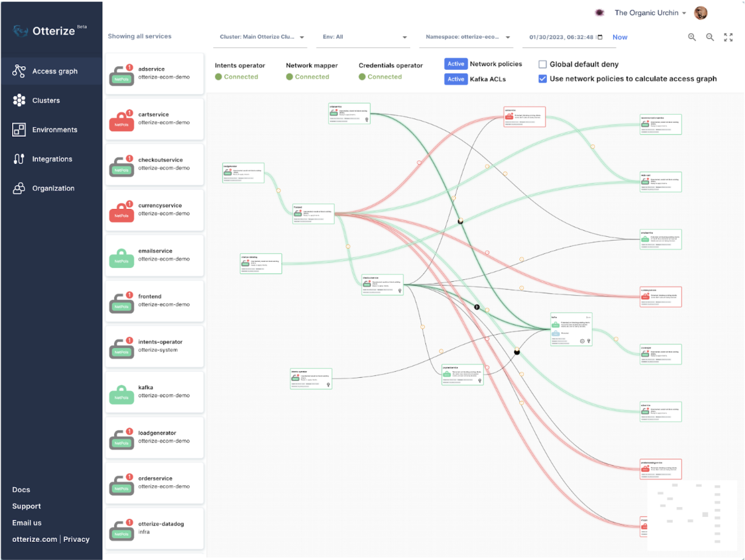Image resolution: width=745 pixels, height=560 pixels.
Task: Click the Clusters sidebar icon
Action: 19,100
